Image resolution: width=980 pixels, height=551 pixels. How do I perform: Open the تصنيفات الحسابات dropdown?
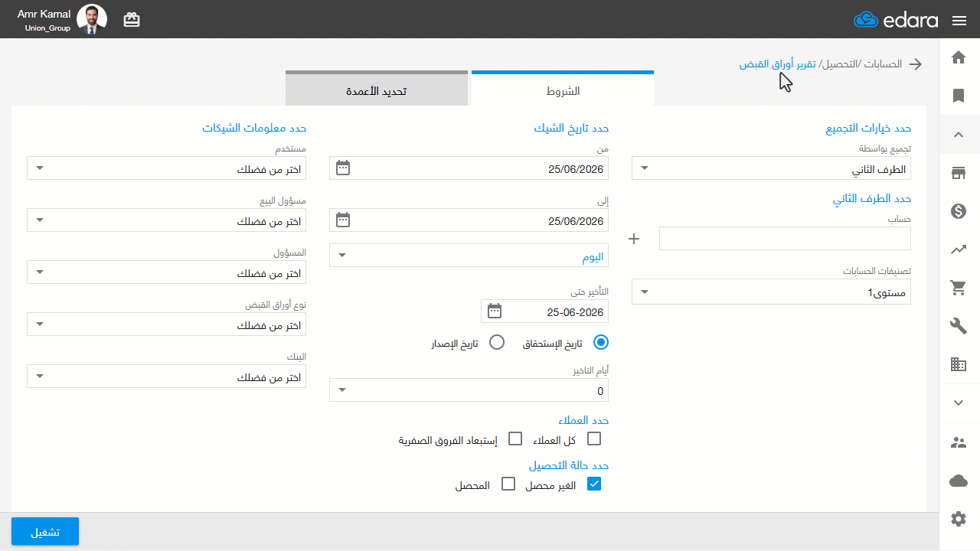pos(771,292)
